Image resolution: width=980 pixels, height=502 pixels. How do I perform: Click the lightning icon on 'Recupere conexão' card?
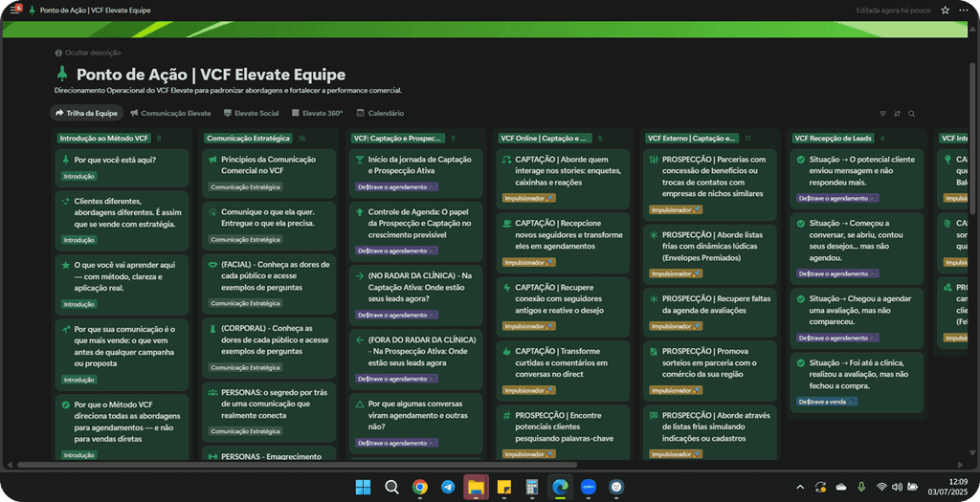[507, 287]
